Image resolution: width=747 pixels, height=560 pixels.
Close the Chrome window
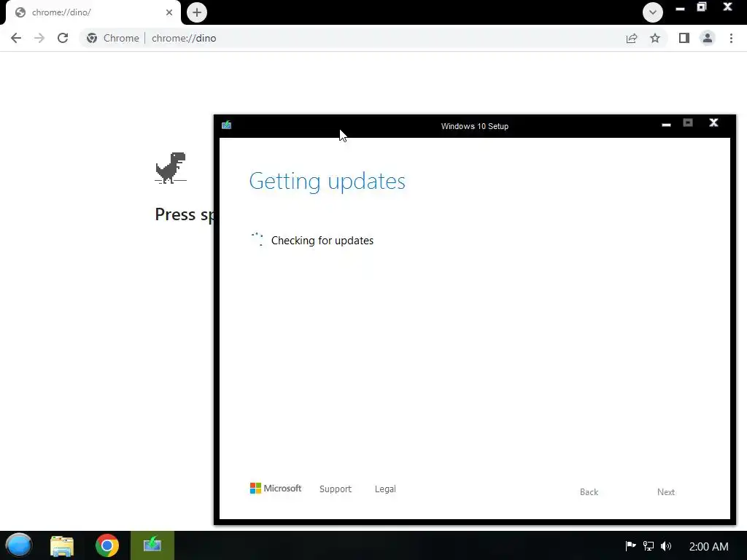coord(727,7)
